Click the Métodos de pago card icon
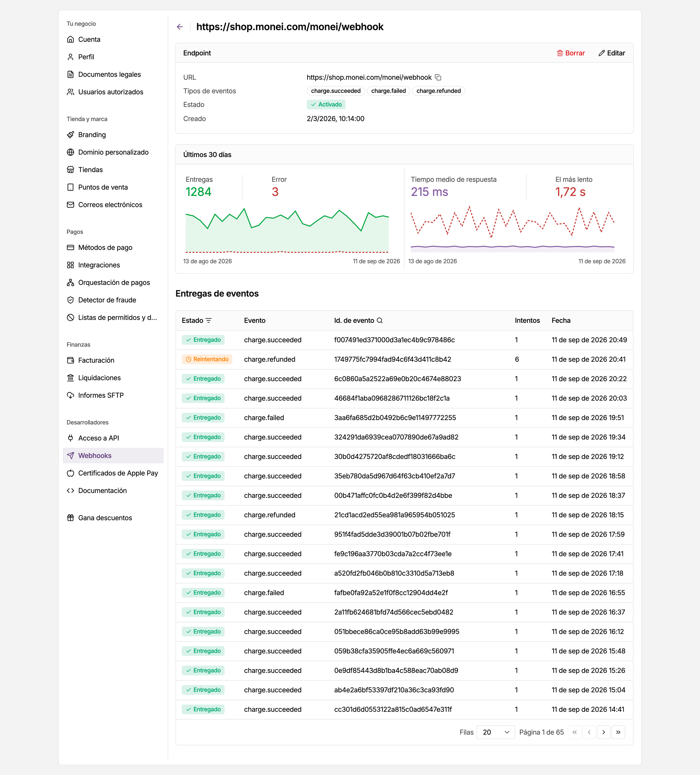Screen dimensions: 700x775 click(70, 247)
